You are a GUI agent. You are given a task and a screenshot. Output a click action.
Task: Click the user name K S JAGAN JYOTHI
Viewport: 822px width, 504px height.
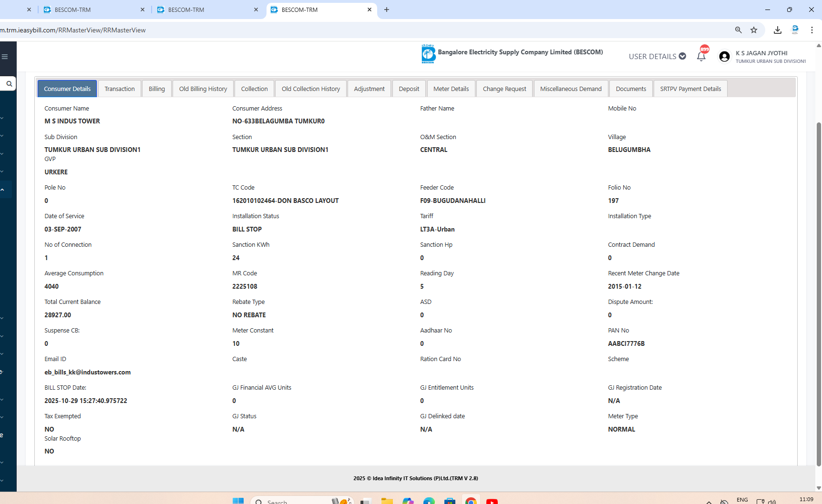[x=761, y=53]
